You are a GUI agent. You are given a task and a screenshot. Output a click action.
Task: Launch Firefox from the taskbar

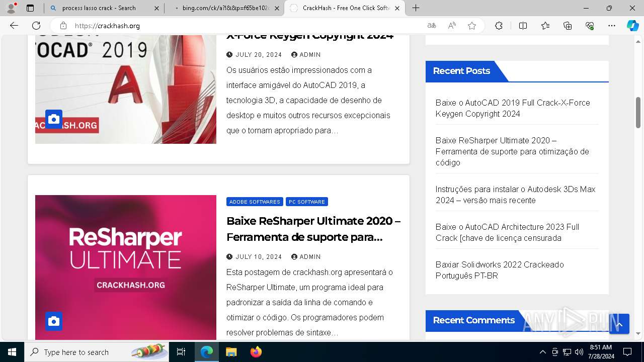[x=256, y=352]
